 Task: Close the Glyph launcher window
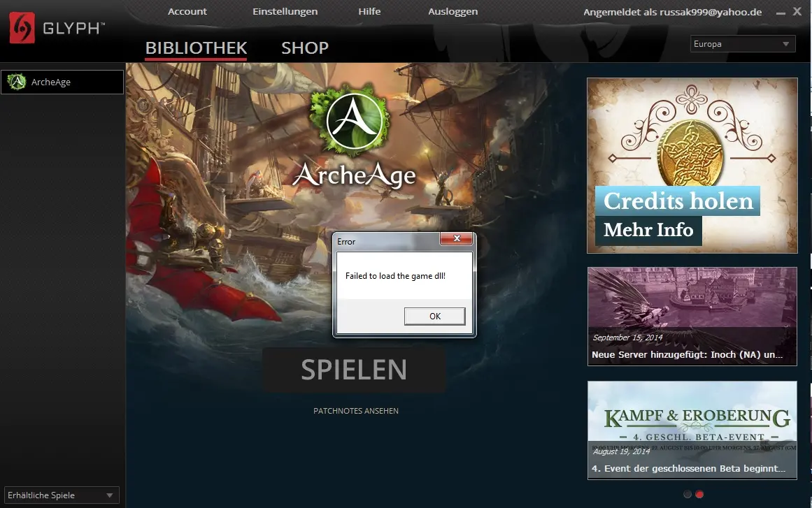pyautogui.click(x=797, y=11)
